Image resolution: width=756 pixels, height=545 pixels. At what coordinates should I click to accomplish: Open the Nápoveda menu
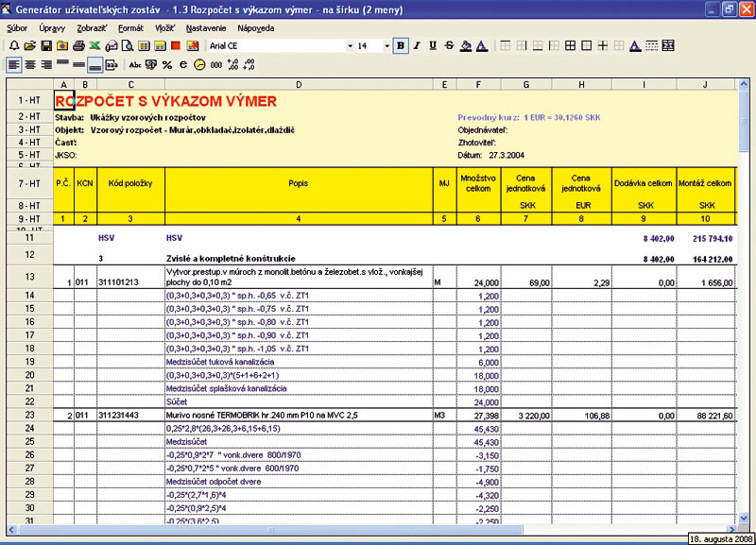[x=256, y=28]
